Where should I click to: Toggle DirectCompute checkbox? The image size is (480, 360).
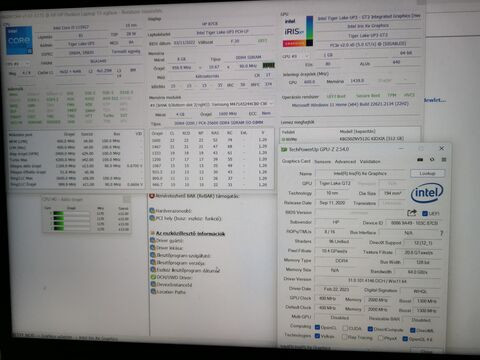coord(370,329)
